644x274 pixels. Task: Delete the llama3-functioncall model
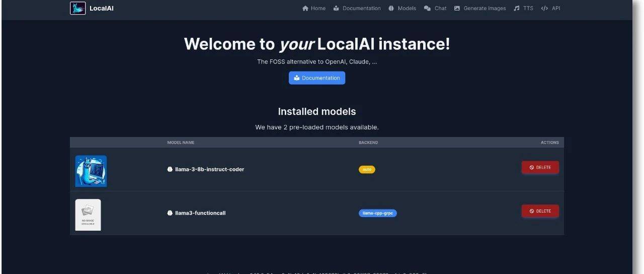tap(540, 211)
